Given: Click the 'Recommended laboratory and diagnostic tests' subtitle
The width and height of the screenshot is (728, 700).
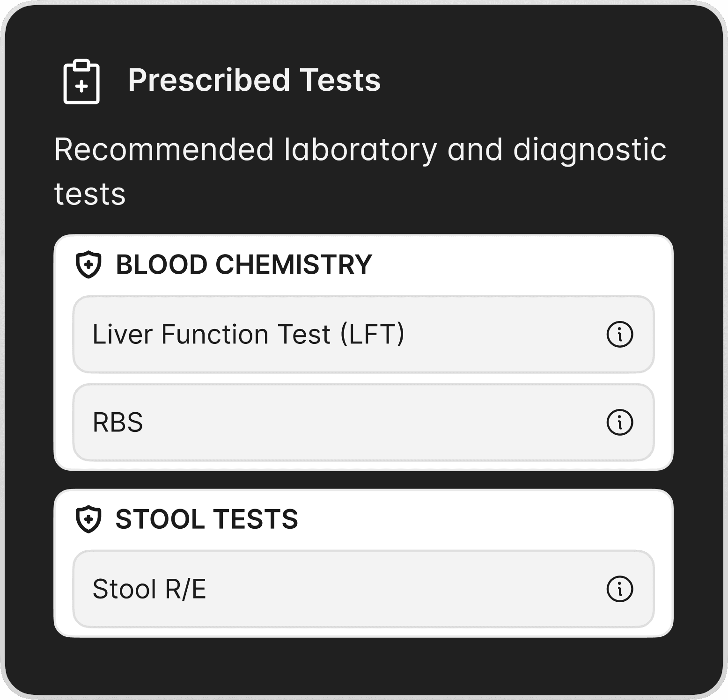Looking at the screenshot, I should [x=360, y=150].
